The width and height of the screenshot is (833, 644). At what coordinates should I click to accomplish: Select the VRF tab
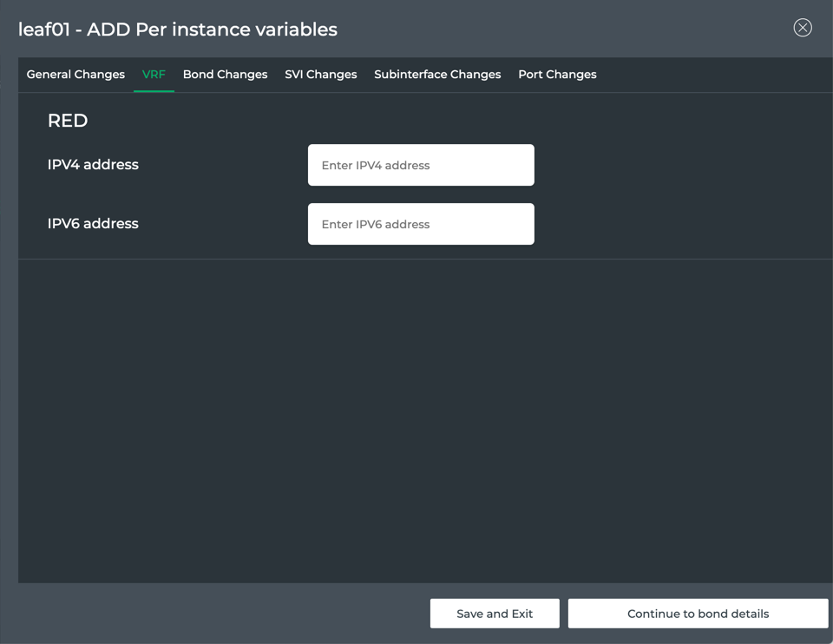pos(154,75)
